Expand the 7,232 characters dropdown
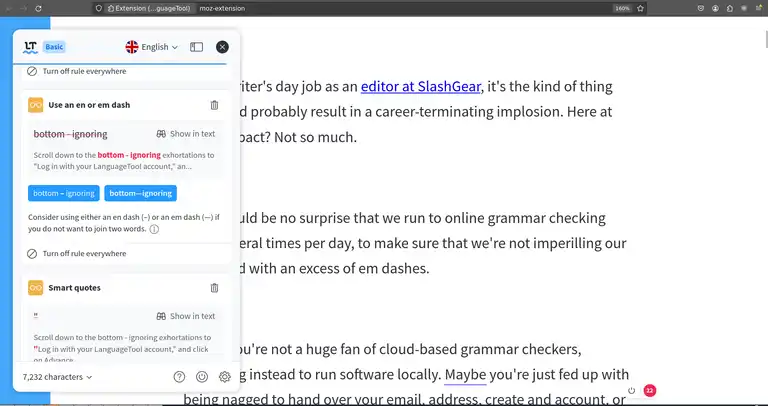The width and height of the screenshot is (768, 406). [57, 377]
